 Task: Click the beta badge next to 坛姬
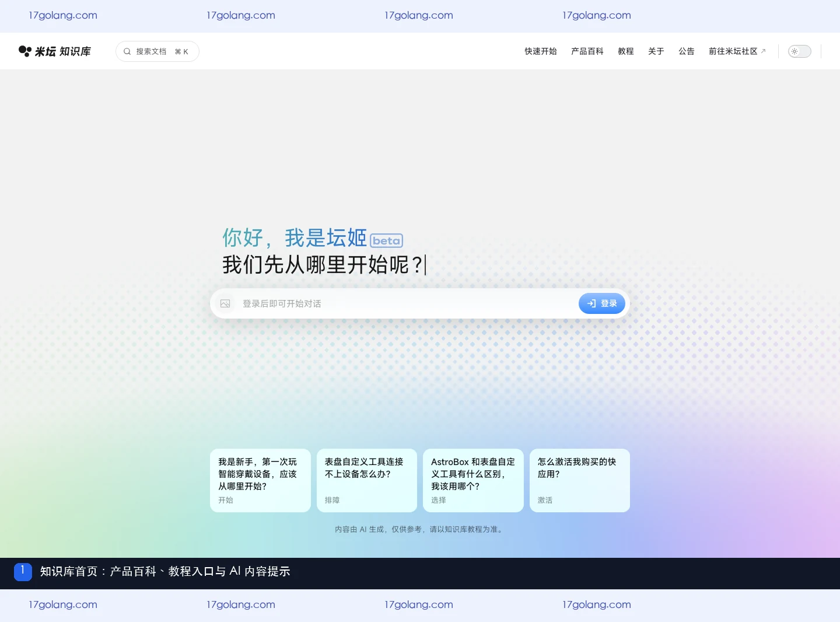tap(386, 240)
